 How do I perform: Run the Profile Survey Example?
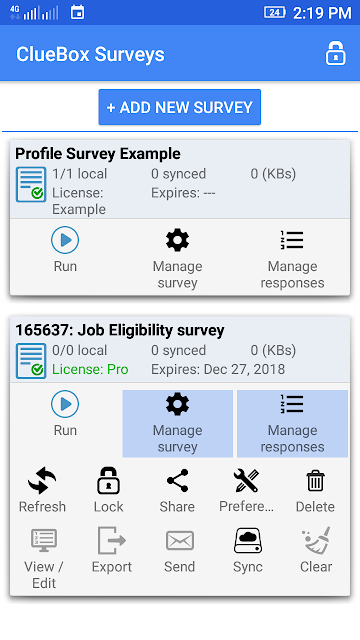pos(65,250)
